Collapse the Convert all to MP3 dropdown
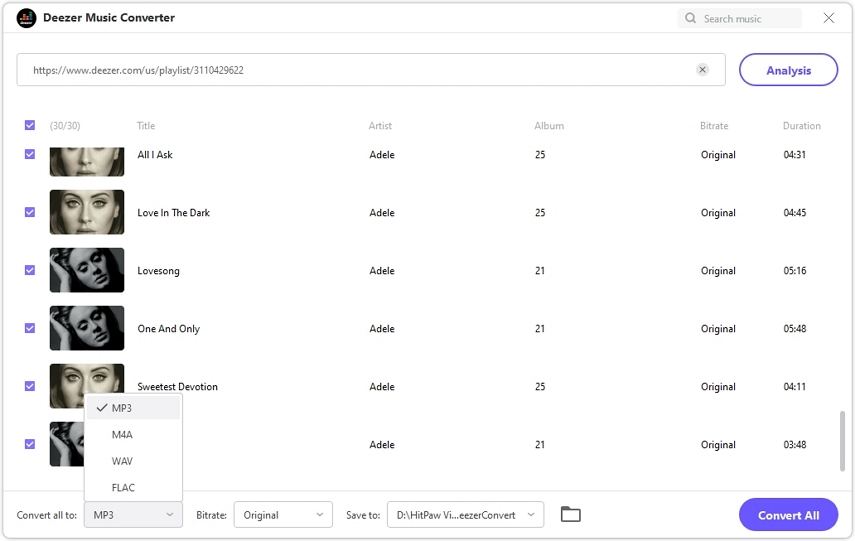 point(133,515)
